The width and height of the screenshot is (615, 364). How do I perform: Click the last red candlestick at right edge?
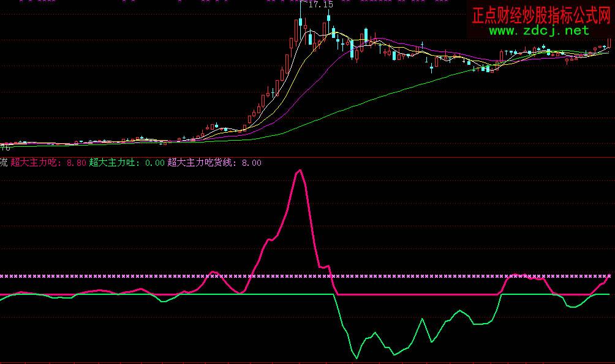pos(609,43)
